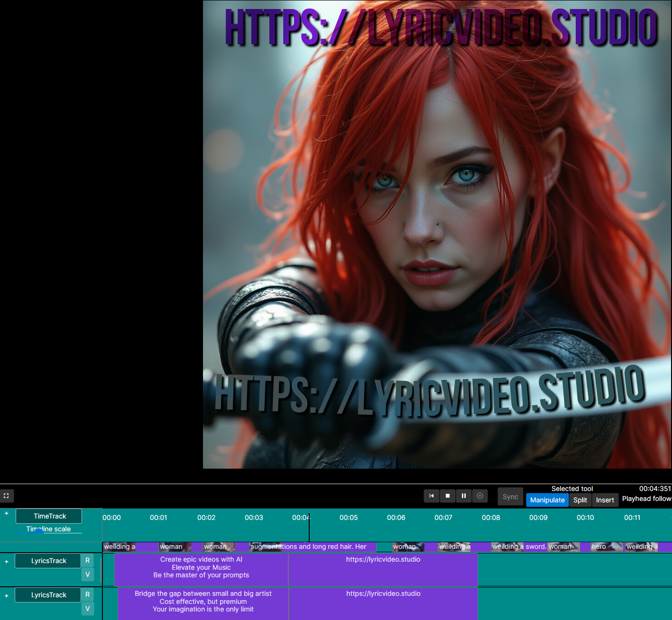Expand plus icon of LyricsTrack with 'Create epic videos'
The image size is (672, 620).
tap(7, 562)
